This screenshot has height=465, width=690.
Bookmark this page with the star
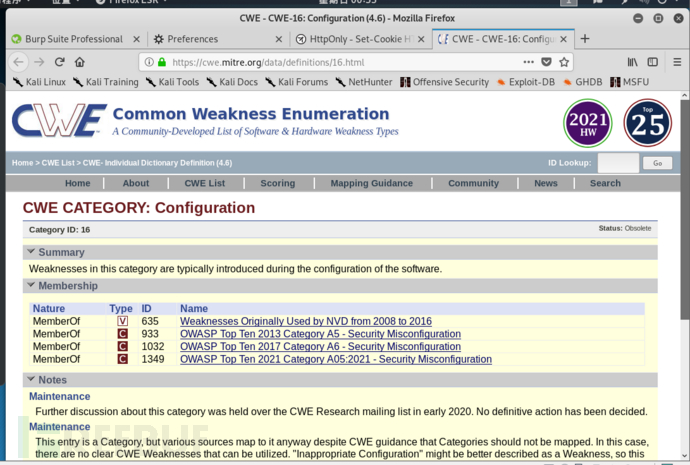(x=564, y=62)
